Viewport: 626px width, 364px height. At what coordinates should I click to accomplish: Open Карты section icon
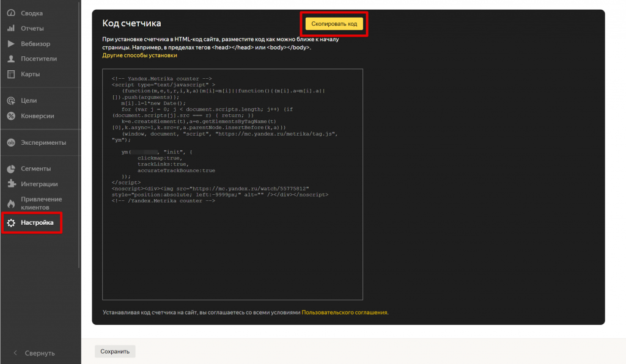11,74
